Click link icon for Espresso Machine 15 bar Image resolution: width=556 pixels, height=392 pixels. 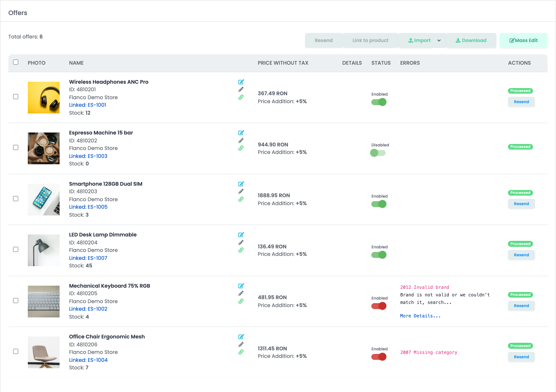(241, 148)
